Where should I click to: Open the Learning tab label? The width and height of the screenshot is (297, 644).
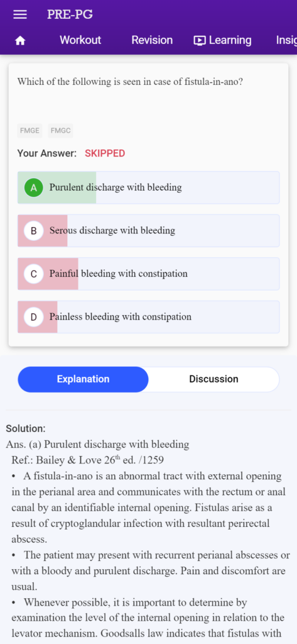coord(230,40)
